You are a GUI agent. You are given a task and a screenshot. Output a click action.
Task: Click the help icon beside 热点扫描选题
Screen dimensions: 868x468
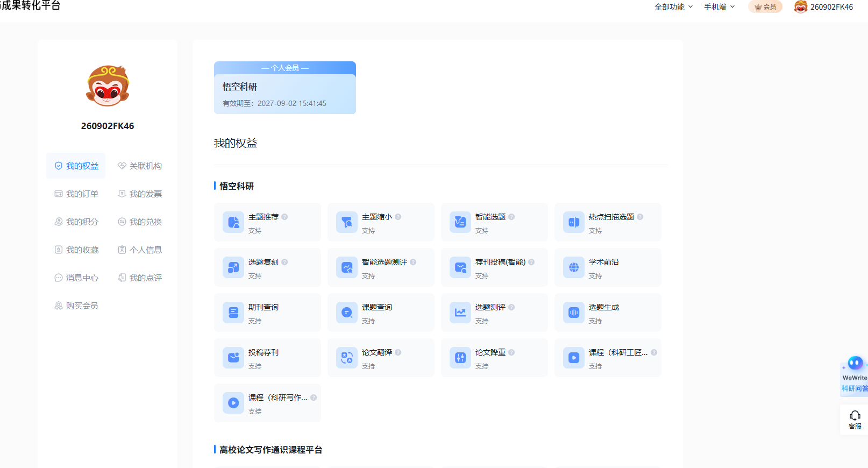pyautogui.click(x=640, y=217)
